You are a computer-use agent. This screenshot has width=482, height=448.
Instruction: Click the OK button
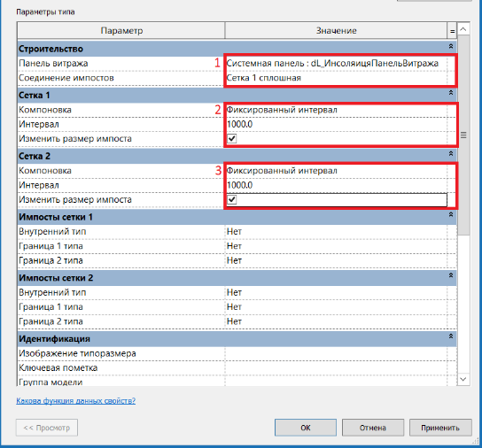point(306,428)
